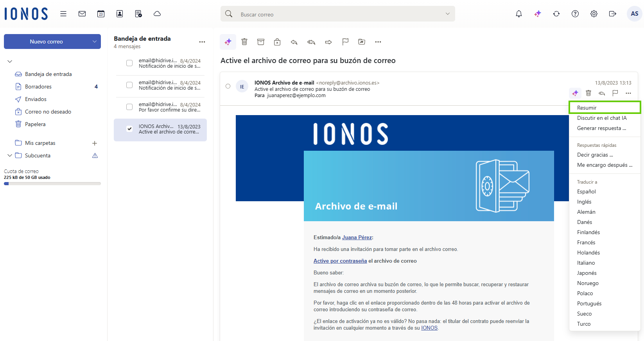
Task: Move email to folder using toolbar icon
Action: click(362, 42)
